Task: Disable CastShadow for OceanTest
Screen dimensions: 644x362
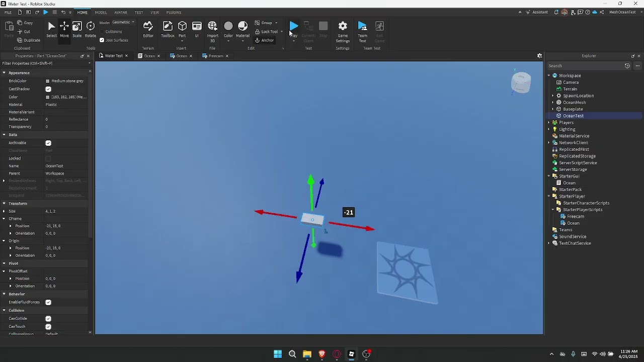Action: click(x=48, y=89)
